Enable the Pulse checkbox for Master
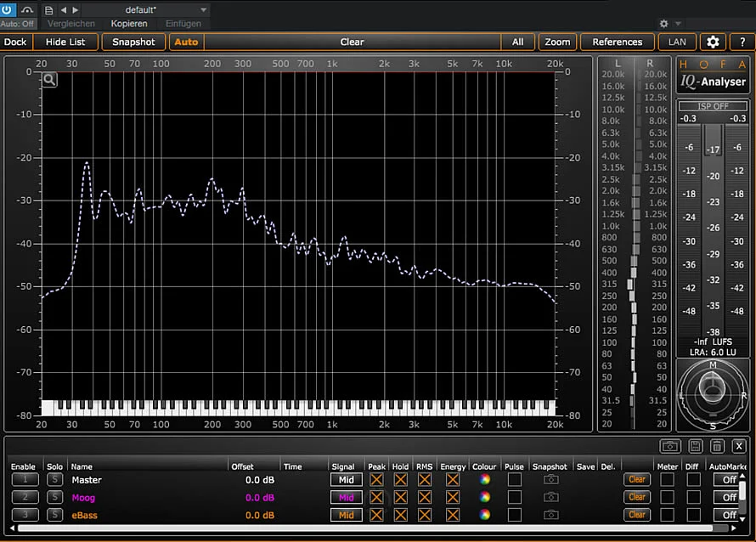The height and width of the screenshot is (542, 756). click(x=515, y=480)
